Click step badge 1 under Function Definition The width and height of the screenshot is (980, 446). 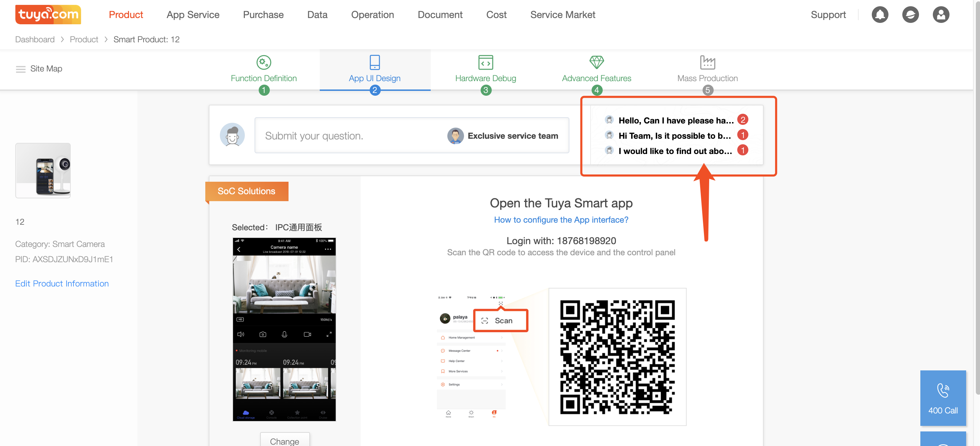tap(264, 90)
